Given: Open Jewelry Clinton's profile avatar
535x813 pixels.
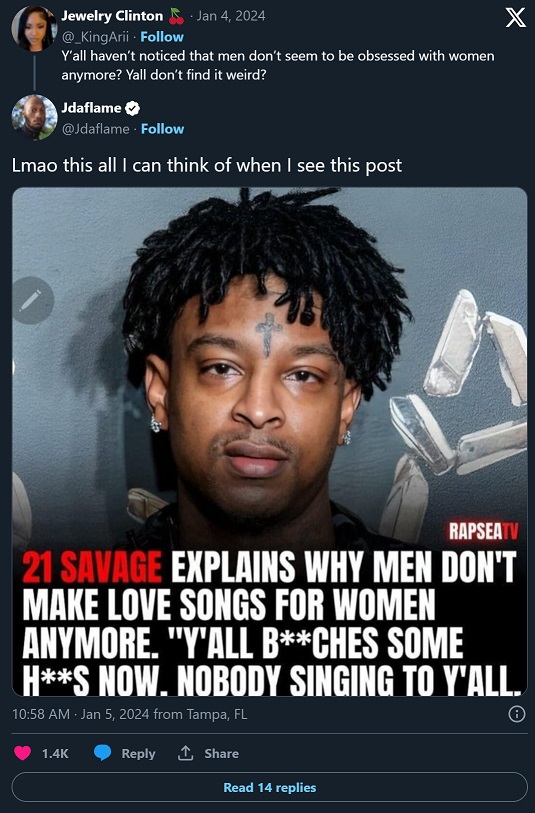Looking at the screenshot, I should [x=34, y=28].
